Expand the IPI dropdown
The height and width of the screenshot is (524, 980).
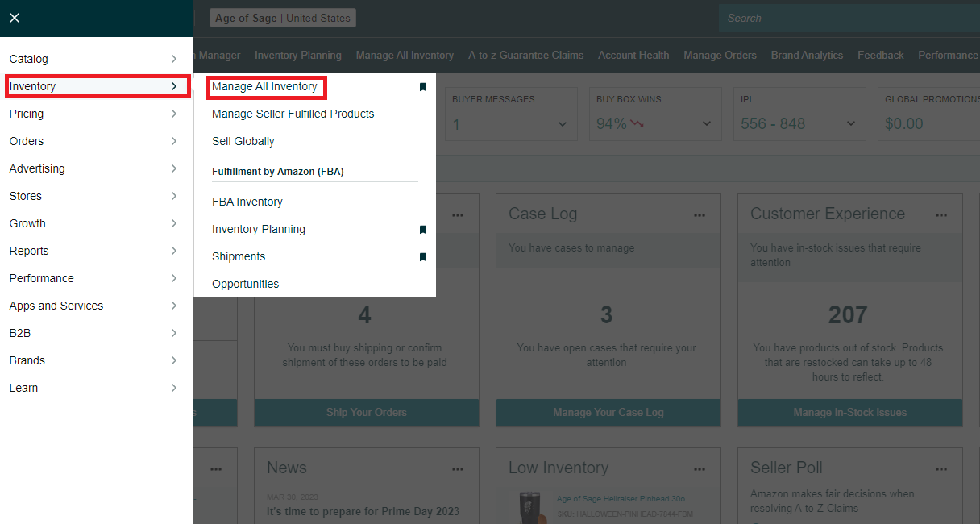pyautogui.click(x=851, y=124)
